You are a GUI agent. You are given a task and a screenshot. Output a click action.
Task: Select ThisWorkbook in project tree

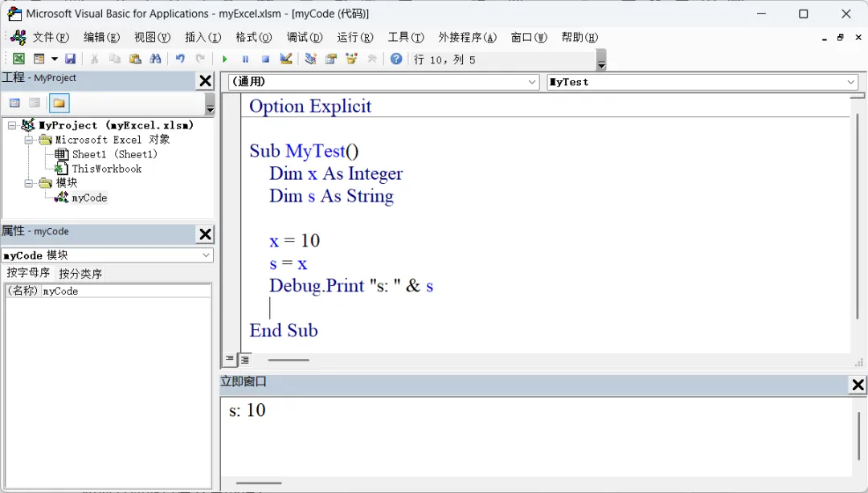107,169
